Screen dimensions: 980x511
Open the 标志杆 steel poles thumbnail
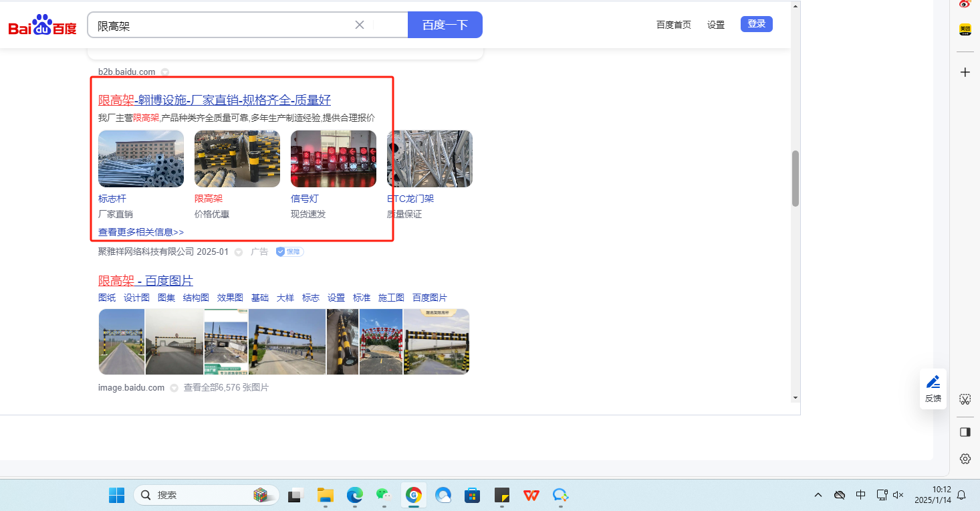[141, 159]
